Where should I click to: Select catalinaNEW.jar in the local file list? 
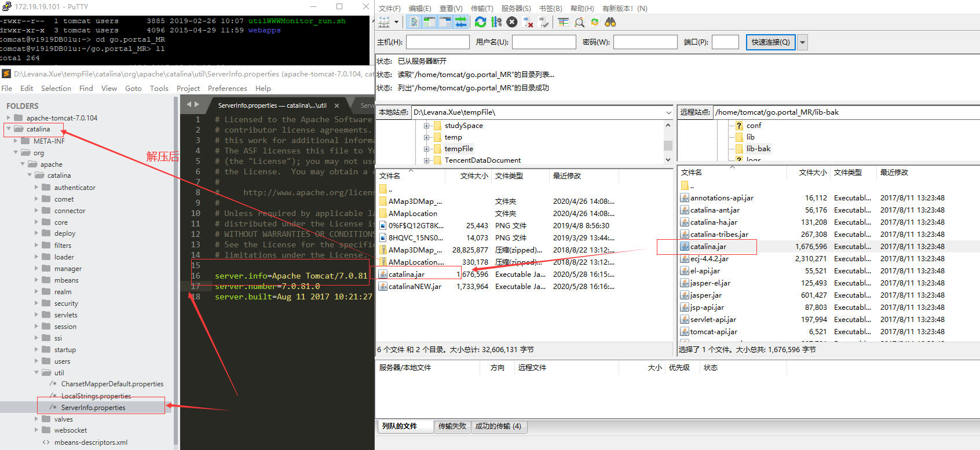point(415,287)
